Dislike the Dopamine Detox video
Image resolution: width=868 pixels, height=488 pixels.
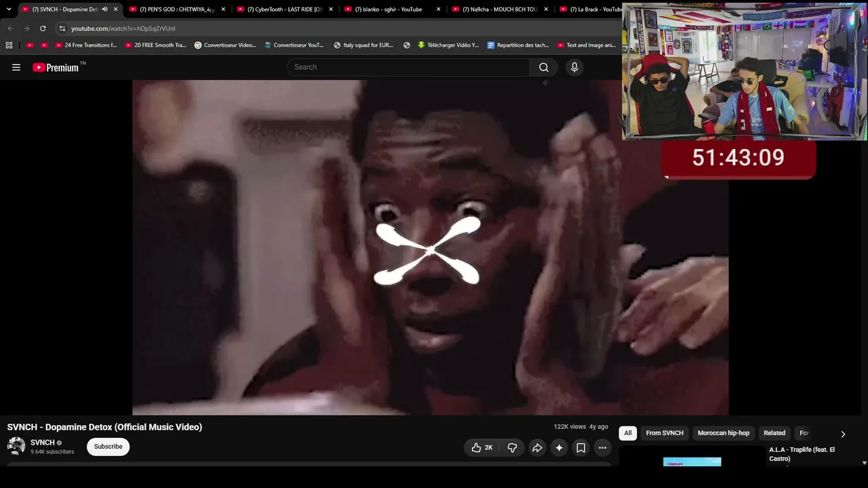512,447
